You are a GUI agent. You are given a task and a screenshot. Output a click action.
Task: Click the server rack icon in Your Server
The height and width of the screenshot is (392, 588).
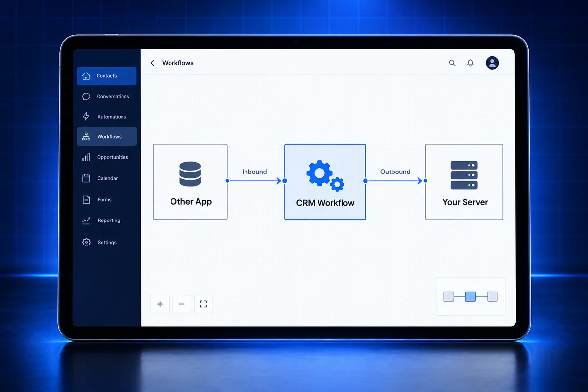pos(464,175)
